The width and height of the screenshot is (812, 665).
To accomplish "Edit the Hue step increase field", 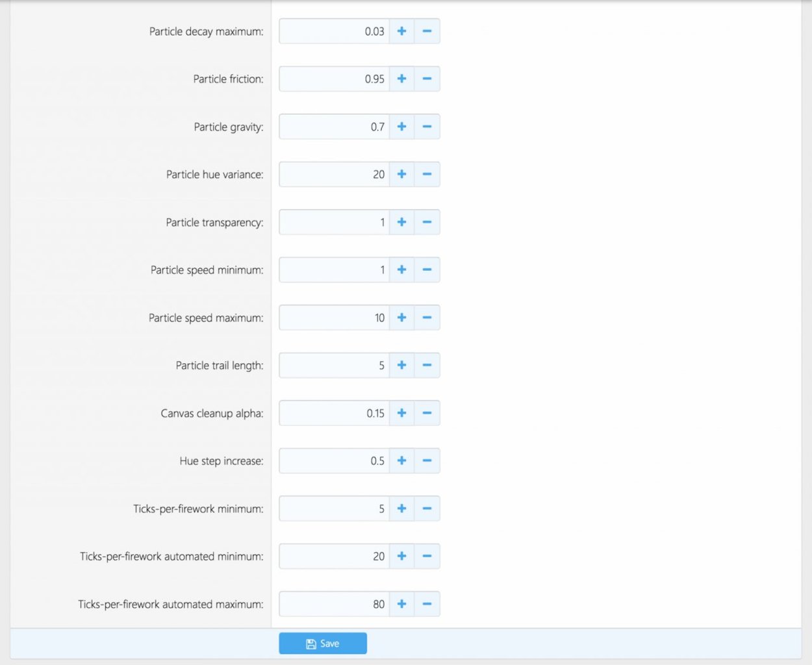I will [334, 461].
